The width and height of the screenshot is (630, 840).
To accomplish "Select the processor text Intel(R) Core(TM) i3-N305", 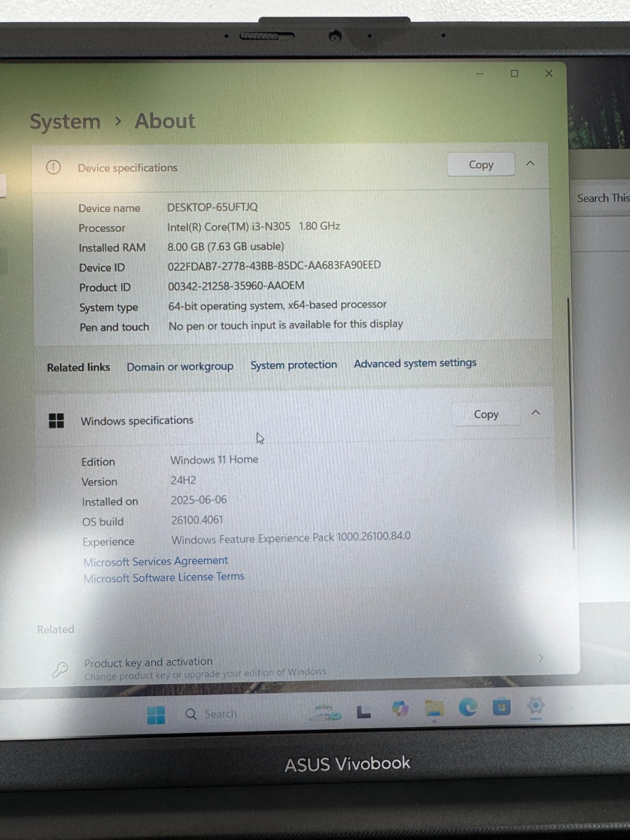I will (x=228, y=226).
